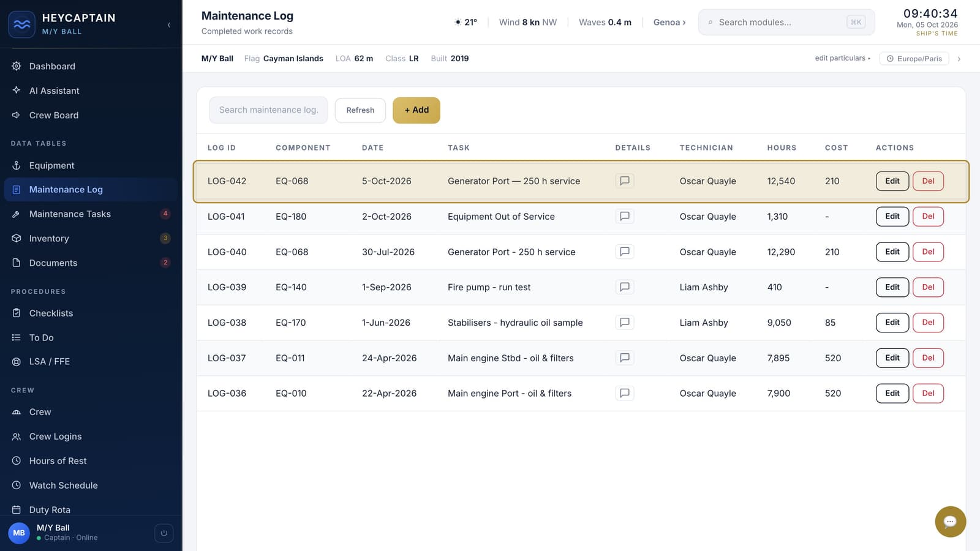Expand the Genoa location chevron
The height and width of the screenshot is (551, 980).
pyautogui.click(x=684, y=23)
